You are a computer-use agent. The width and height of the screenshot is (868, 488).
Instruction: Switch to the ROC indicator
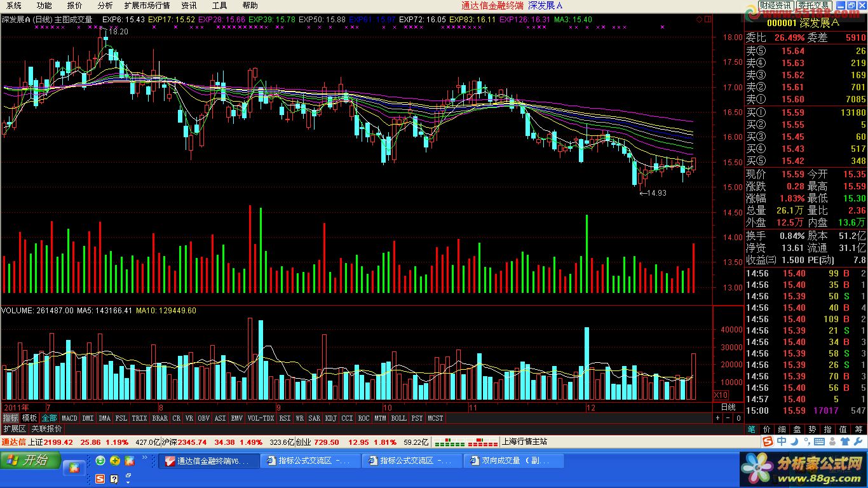point(363,418)
